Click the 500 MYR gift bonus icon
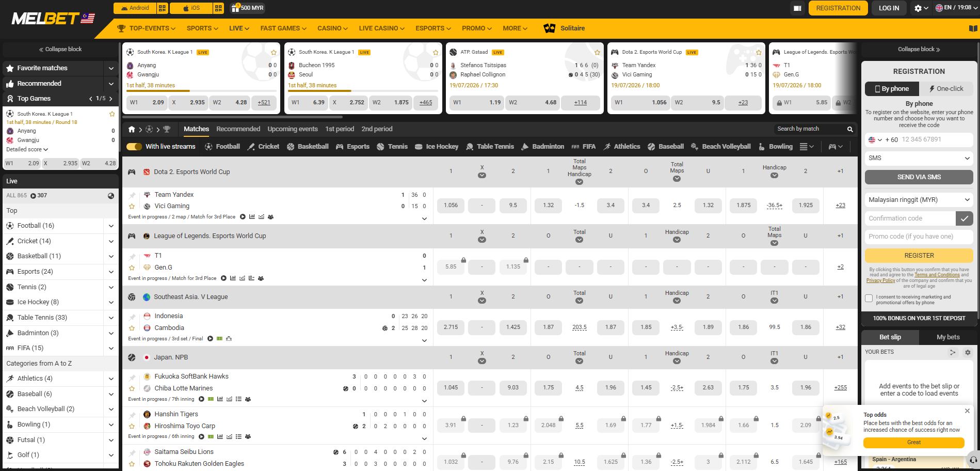 (x=235, y=8)
